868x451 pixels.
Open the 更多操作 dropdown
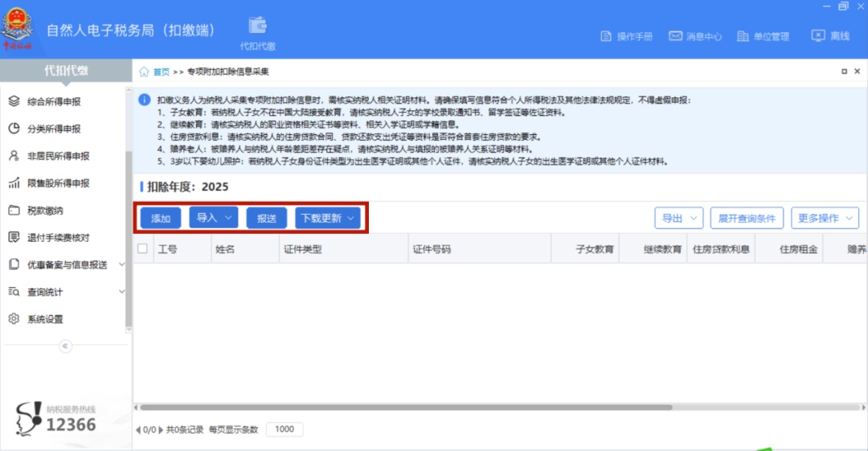tap(825, 219)
